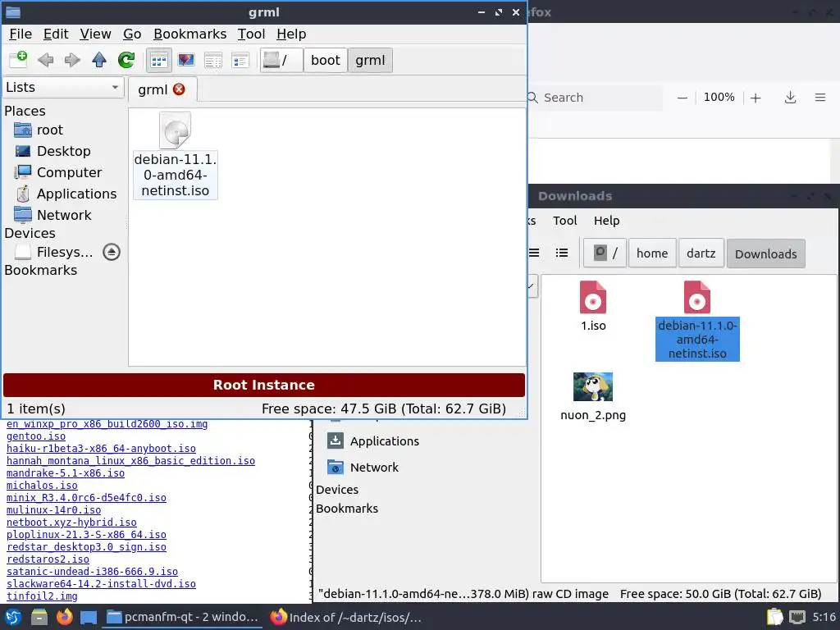Open the Lists side pane dropdown
This screenshot has width=840, height=630.
pyautogui.click(x=63, y=87)
